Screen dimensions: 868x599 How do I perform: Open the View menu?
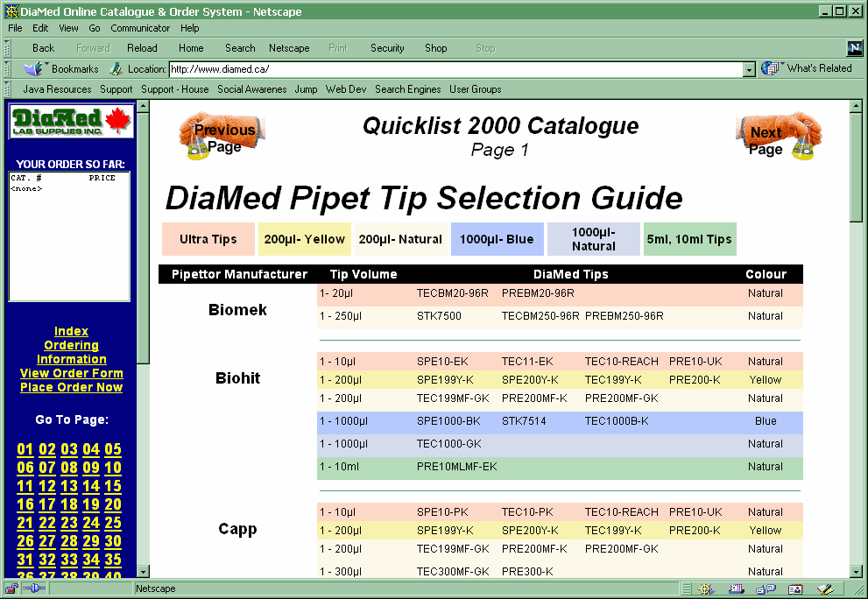68,28
